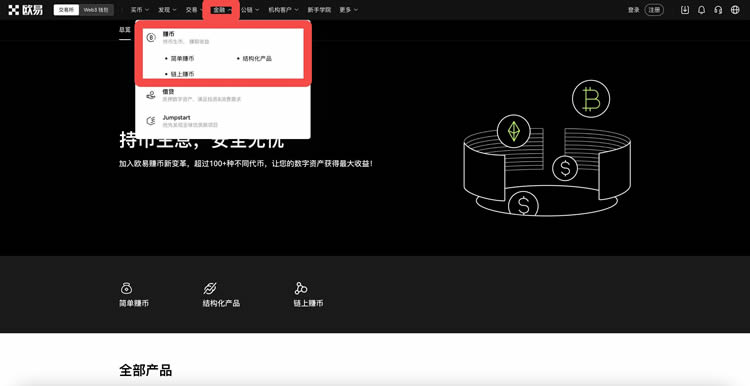The image size is (750, 386).
Task: Choose 简单赚币 in the 金融 dropdown menu
Action: [182, 58]
